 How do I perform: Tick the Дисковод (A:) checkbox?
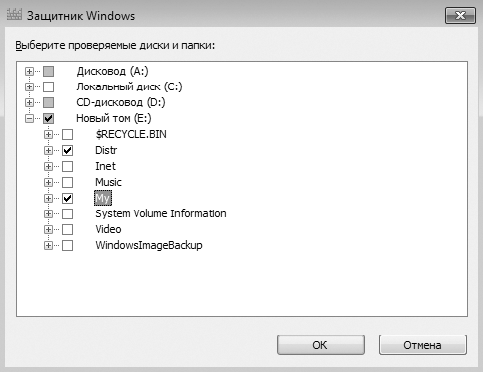click(49, 71)
